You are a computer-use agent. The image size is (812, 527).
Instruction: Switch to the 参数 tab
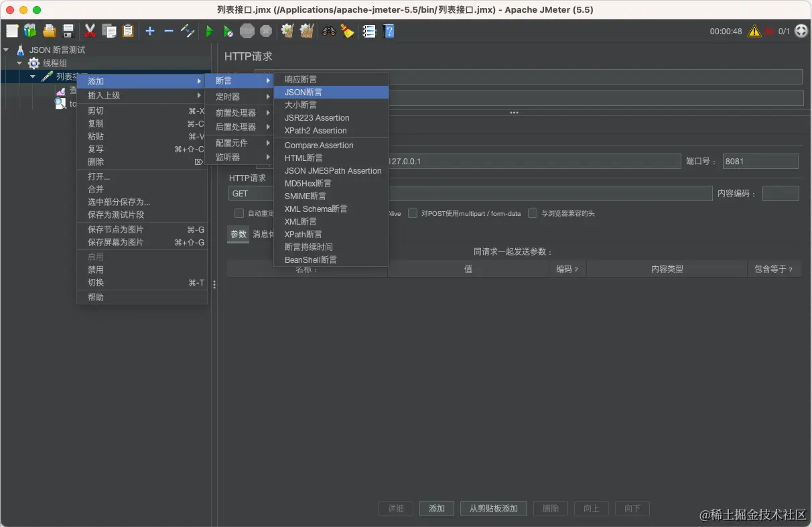[x=239, y=234]
